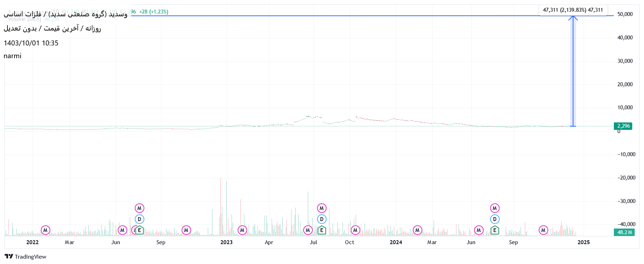
Task: Select the 47,311 (2,139.83%) measurement label
Action: (573, 10)
